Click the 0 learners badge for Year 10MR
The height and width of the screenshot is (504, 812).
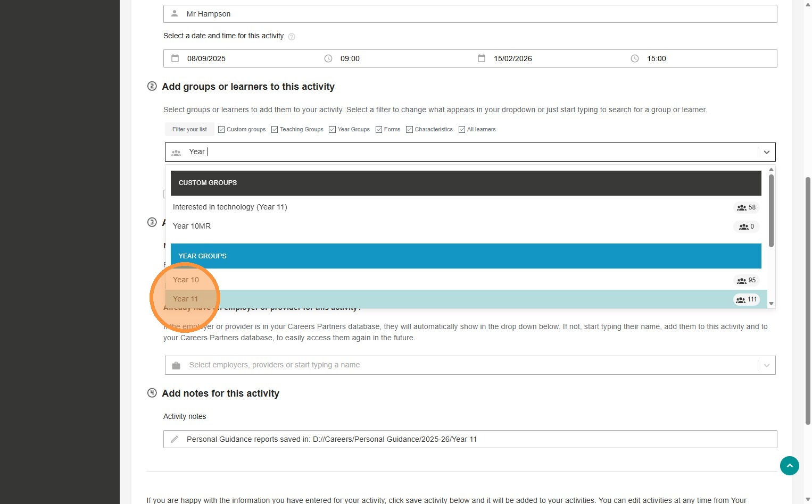(x=747, y=226)
